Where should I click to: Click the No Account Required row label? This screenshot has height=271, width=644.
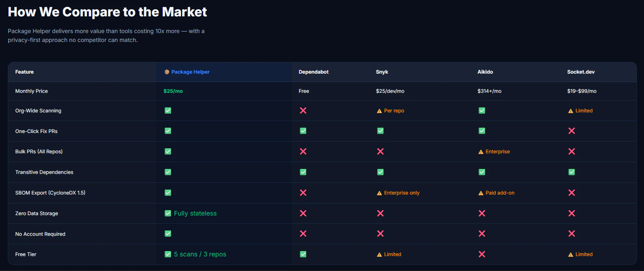pyautogui.click(x=40, y=234)
